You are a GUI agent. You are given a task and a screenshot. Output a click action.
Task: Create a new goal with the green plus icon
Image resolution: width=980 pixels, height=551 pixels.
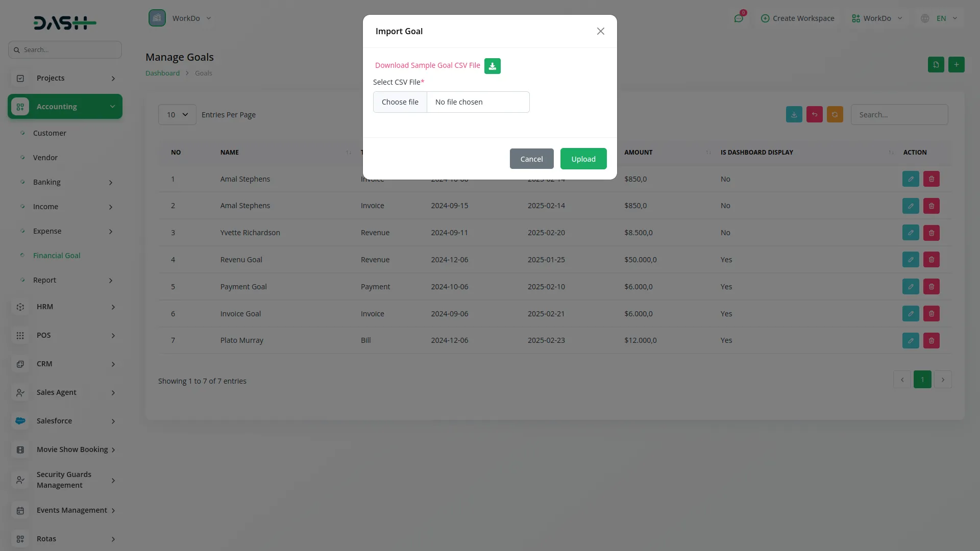coord(957,64)
